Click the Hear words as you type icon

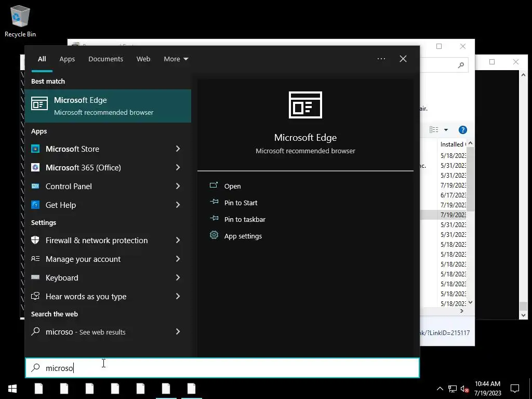[x=35, y=296]
